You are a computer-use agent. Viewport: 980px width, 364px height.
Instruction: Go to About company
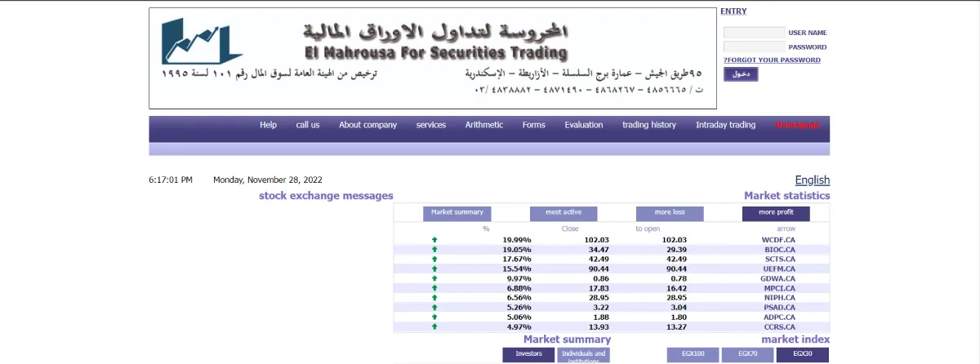tap(367, 125)
